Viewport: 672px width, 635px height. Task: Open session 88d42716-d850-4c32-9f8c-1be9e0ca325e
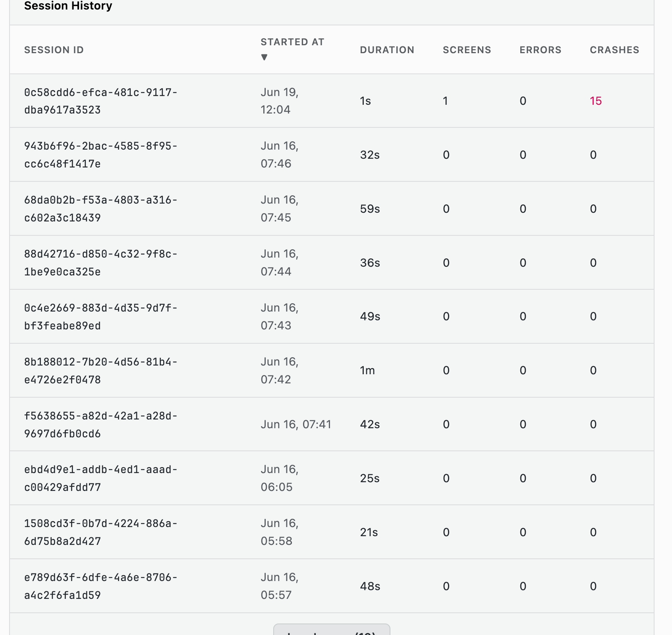pyautogui.click(x=101, y=263)
